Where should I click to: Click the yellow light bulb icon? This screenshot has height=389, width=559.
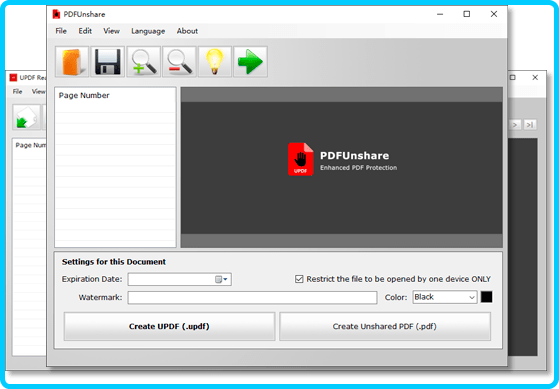[x=215, y=62]
